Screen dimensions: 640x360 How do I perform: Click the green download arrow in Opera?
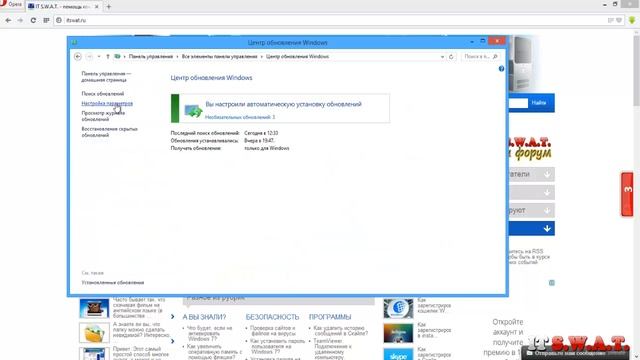[x=632, y=20]
